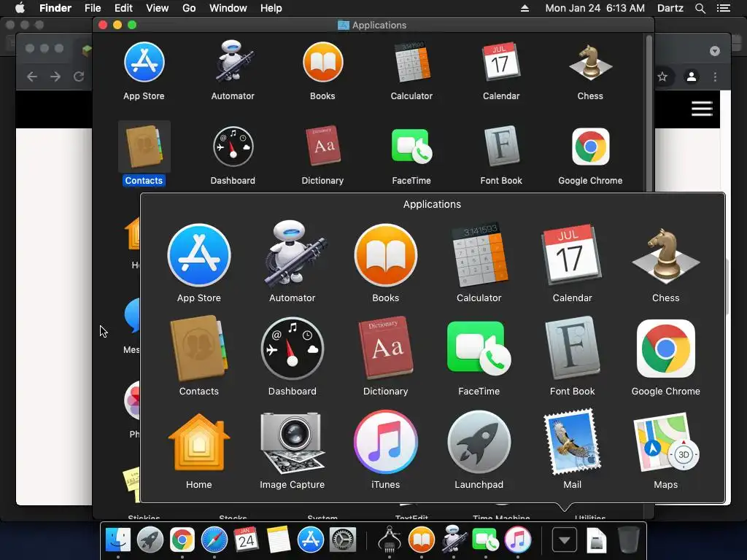Open Chrome profile avatar icon
Viewport: 747px width, 560px height.
tap(692, 77)
